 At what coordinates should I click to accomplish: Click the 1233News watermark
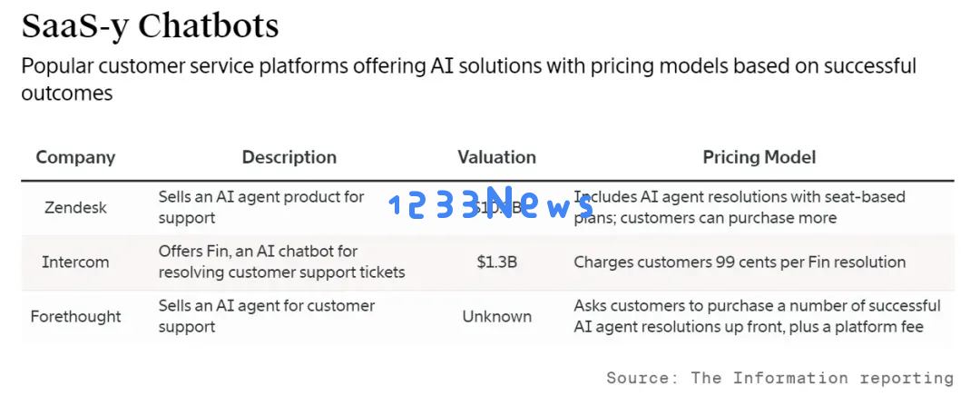pos(491,202)
